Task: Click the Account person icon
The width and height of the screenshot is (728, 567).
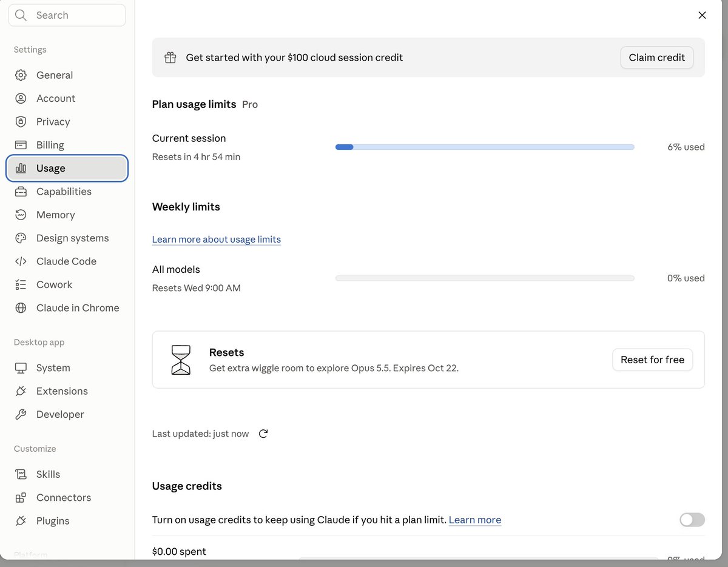Action: [x=21, y=98]
